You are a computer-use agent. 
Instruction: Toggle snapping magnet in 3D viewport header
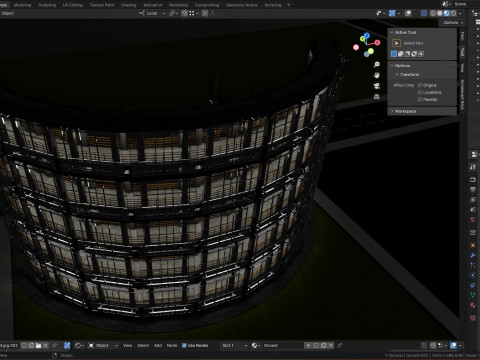(x=184, y=13)
